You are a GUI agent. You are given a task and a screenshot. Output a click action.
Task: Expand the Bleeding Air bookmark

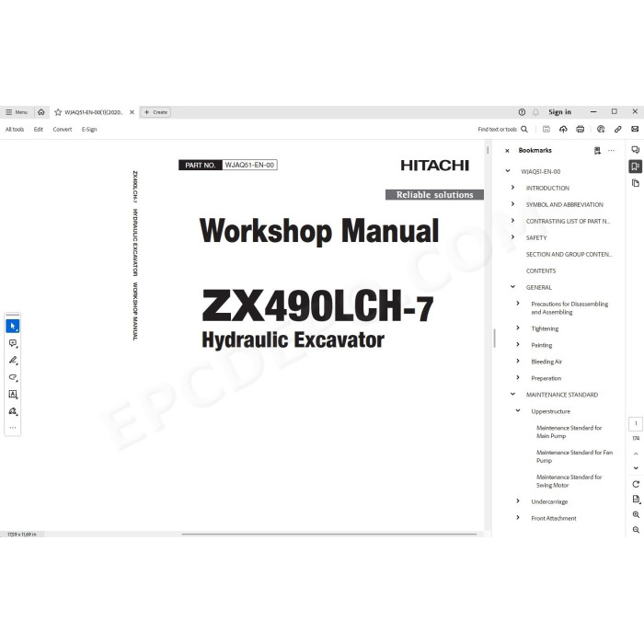[x=518, y=361]
